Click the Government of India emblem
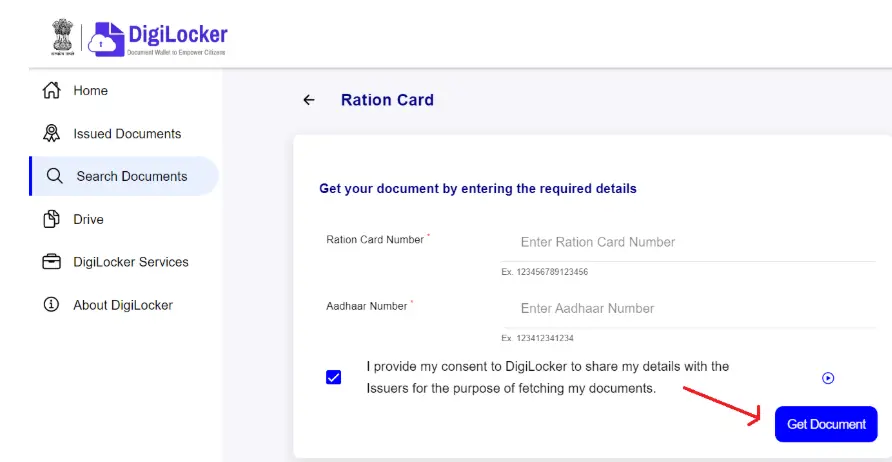The height and width of the screenshot is (462, 892). click(64, 37)
